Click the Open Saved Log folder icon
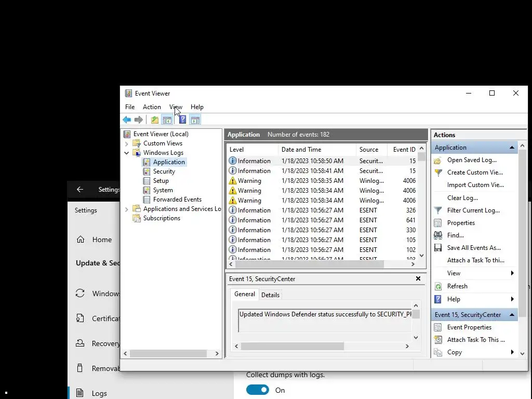This screenshot has height=399, width=532. tap(438, 161)
